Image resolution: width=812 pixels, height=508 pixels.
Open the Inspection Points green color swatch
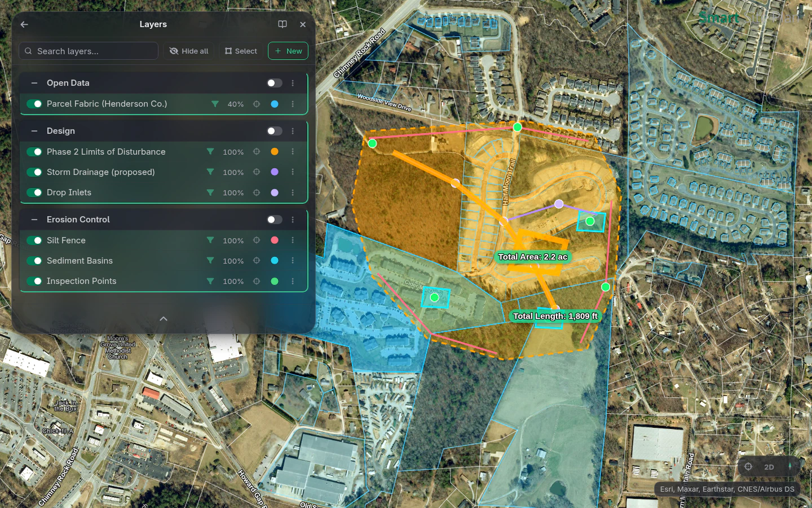(275, 281)
